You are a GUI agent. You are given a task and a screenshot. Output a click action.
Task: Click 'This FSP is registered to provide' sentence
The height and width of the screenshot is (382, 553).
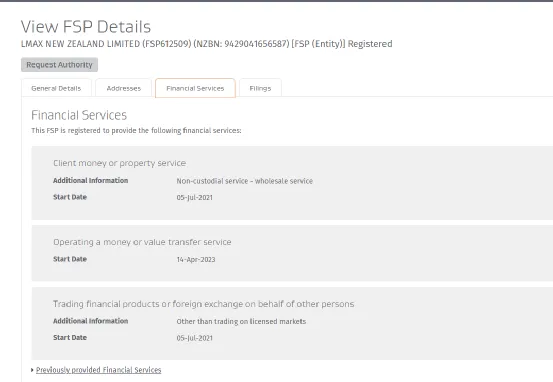pyautogui.click(x=136, y=131)
